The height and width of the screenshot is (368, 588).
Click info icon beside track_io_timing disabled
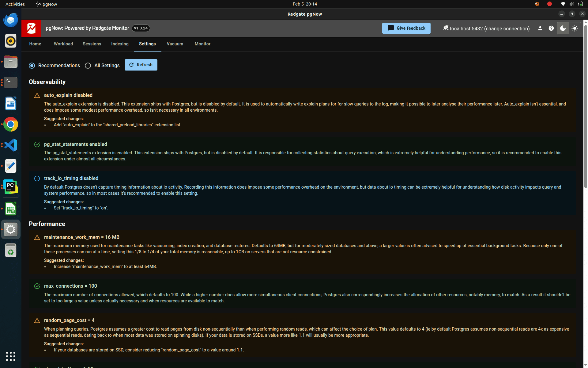coord(37,178)
